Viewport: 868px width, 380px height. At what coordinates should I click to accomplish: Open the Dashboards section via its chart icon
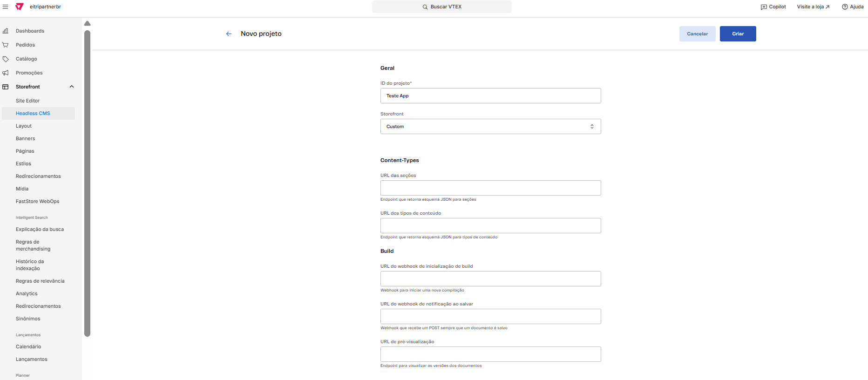[x=6, y=31]
